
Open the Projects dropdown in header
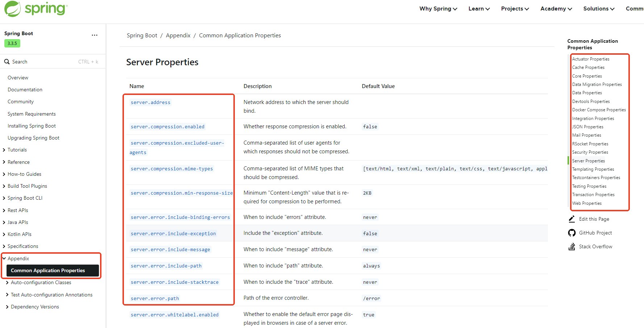(x=515, y=9)
